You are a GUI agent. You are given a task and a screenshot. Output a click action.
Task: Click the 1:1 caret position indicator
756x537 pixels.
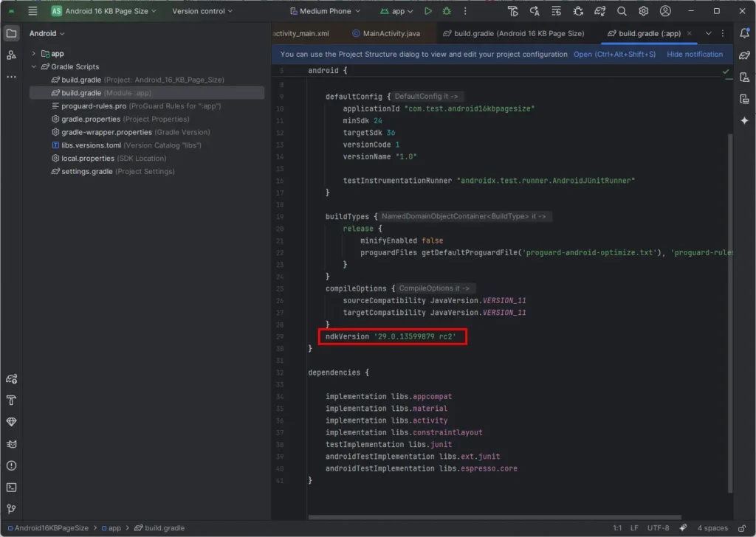pyautogui.click(x=617, y=528)
